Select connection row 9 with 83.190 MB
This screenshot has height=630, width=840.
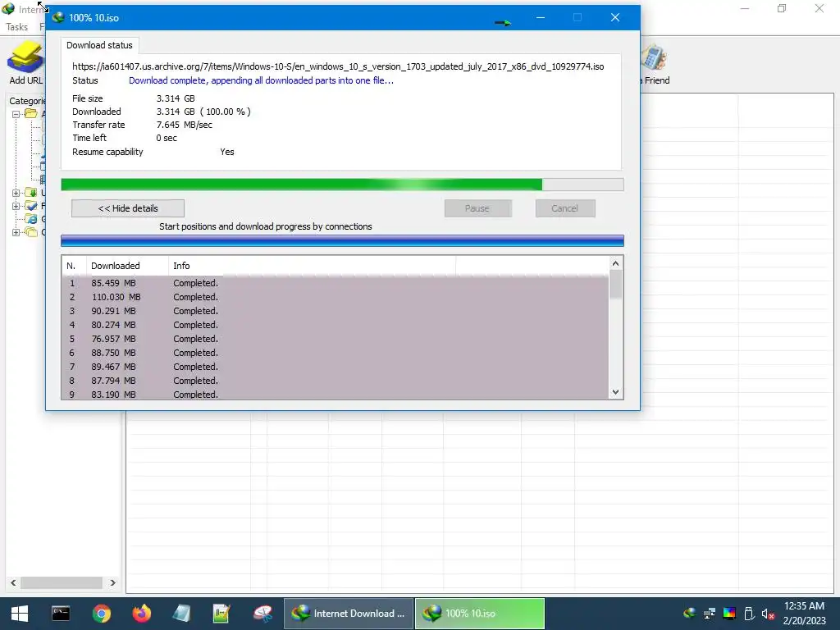click(x=336, y=394)
